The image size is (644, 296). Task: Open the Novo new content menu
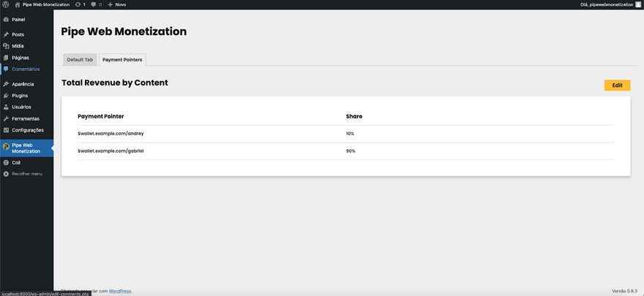117,4
